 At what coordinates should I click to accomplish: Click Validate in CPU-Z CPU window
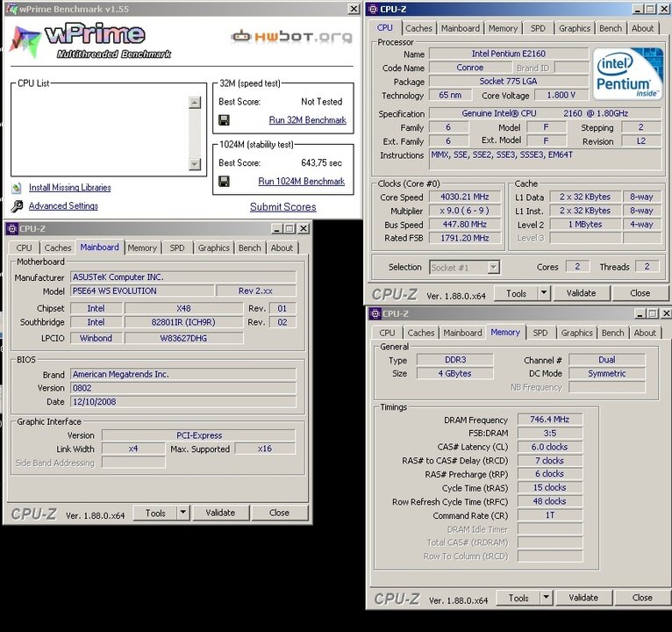click(581, 293)
